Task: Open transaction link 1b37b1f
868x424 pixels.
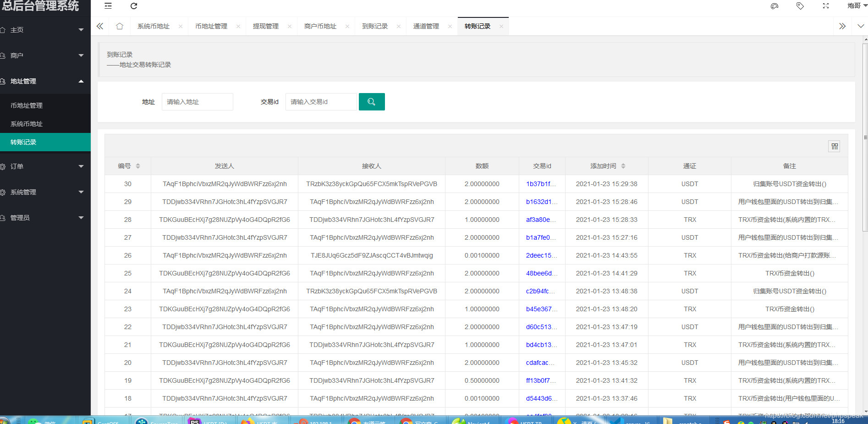Action: 541,184
